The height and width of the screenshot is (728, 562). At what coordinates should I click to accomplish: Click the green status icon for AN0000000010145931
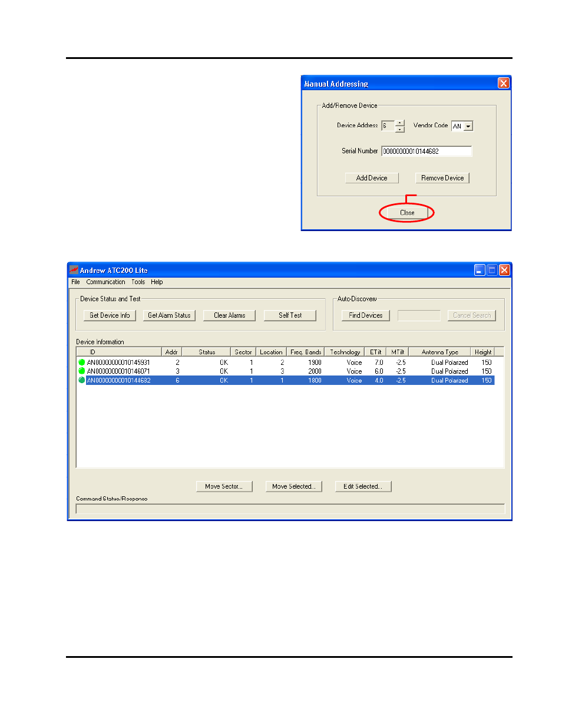(x=82, y=363)
